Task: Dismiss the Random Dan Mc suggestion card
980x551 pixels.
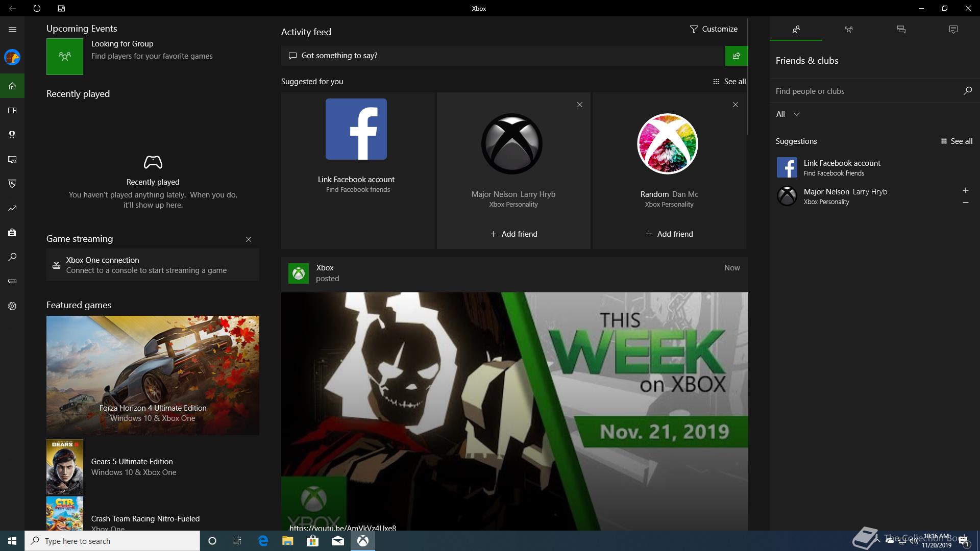Action: (735, 105)
